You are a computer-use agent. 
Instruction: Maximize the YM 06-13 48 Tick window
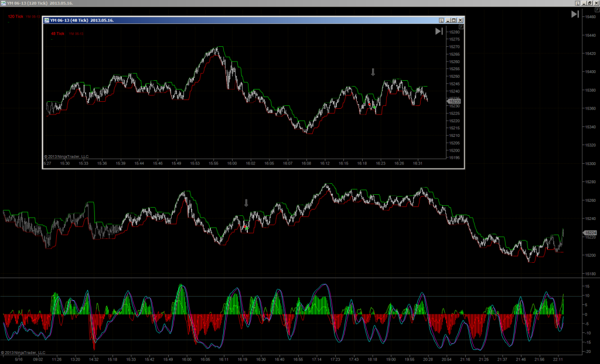[454, 20]
